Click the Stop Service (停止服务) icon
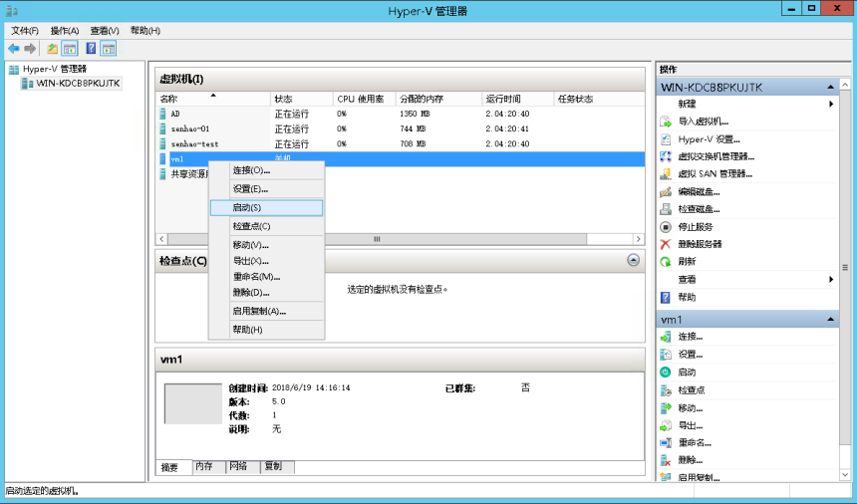 [x=666, y=227]
